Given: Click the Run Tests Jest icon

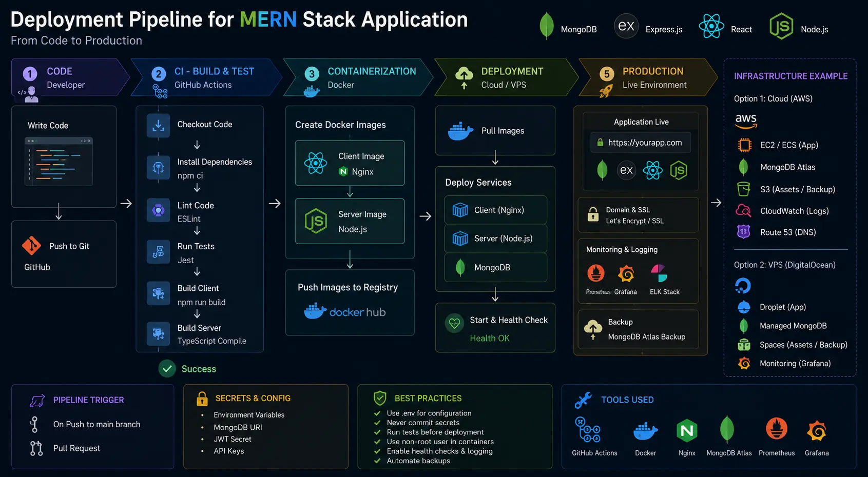Looking at the screenshot, I should click(158, 252).
